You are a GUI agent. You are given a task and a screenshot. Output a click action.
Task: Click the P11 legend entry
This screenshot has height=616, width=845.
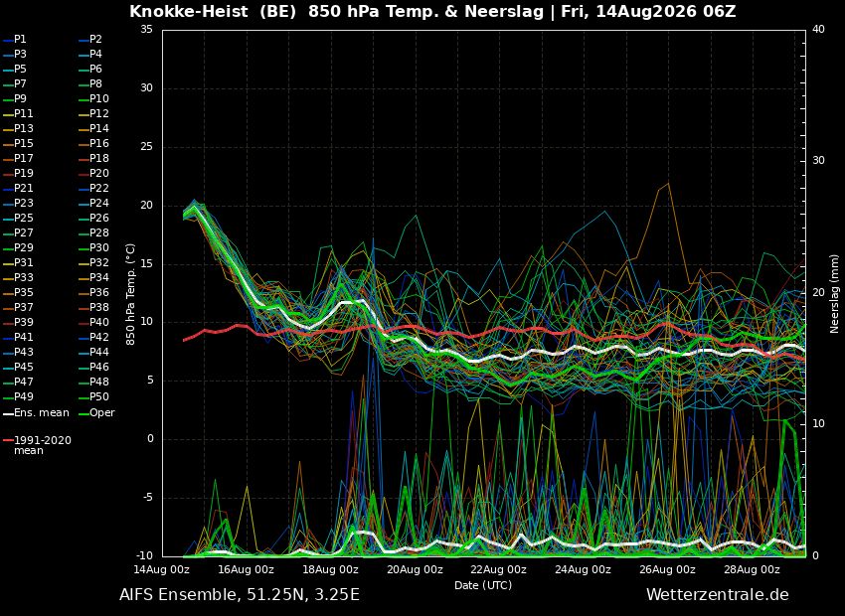coord(18,113)
